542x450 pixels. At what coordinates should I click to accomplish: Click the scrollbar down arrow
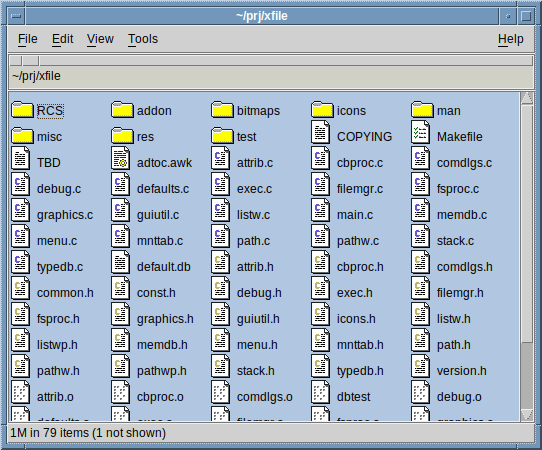point(527,414)
